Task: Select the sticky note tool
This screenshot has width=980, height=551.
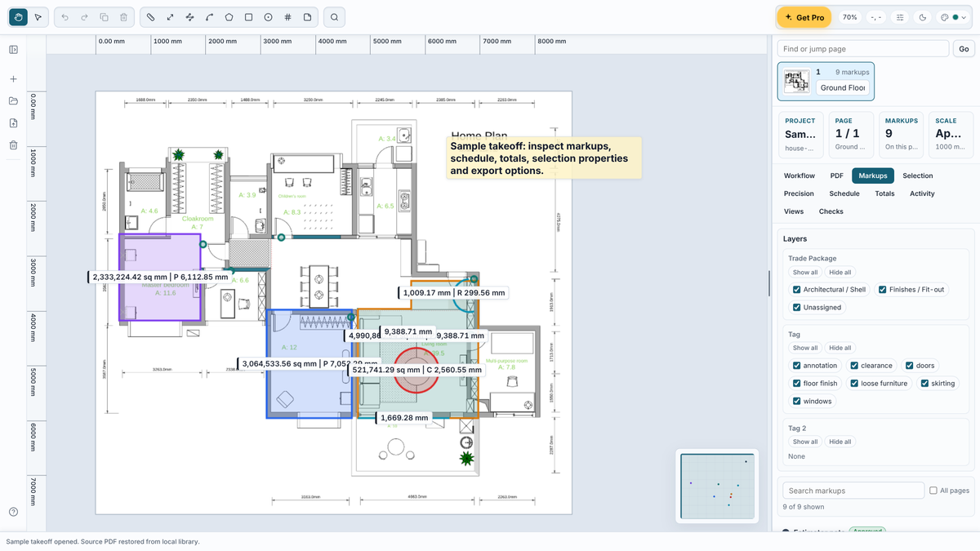Action: (x=307, y=17)
